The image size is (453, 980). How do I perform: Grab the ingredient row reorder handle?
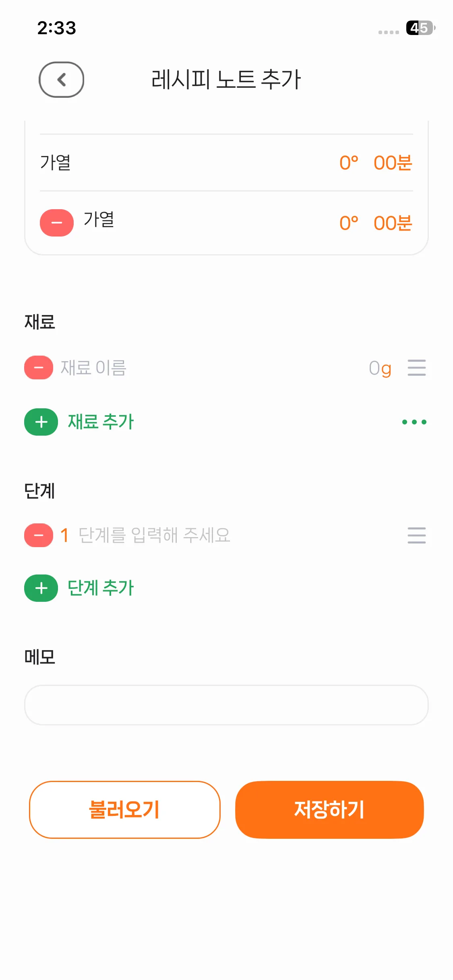[x=416, y=368]
